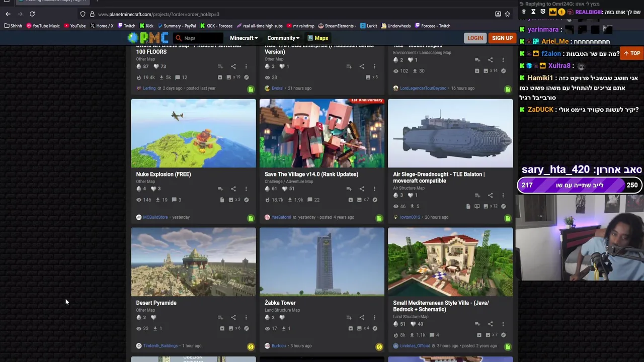The height and width of the screenshot is (362, 644).
Task: Open Air Siege-Dreadnought more options menu
Action: 503,195
